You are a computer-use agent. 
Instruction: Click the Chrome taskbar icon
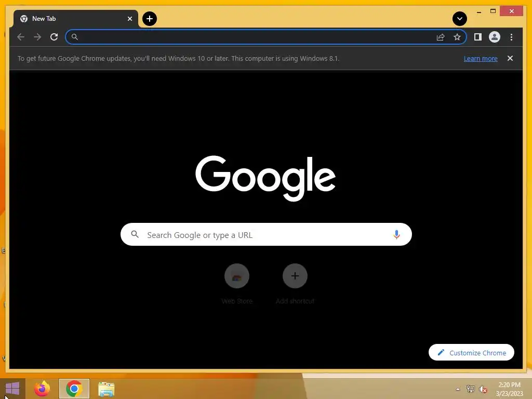pyautogui.click(x=74, y=389)
